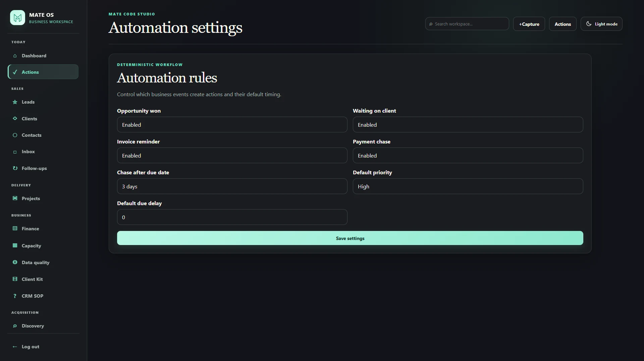Image resolution: width=644 pixels, height=361 pixels.
Task: Open the Waiting on client dropdown
Action: pyautogui.click(x=468, y=125)
